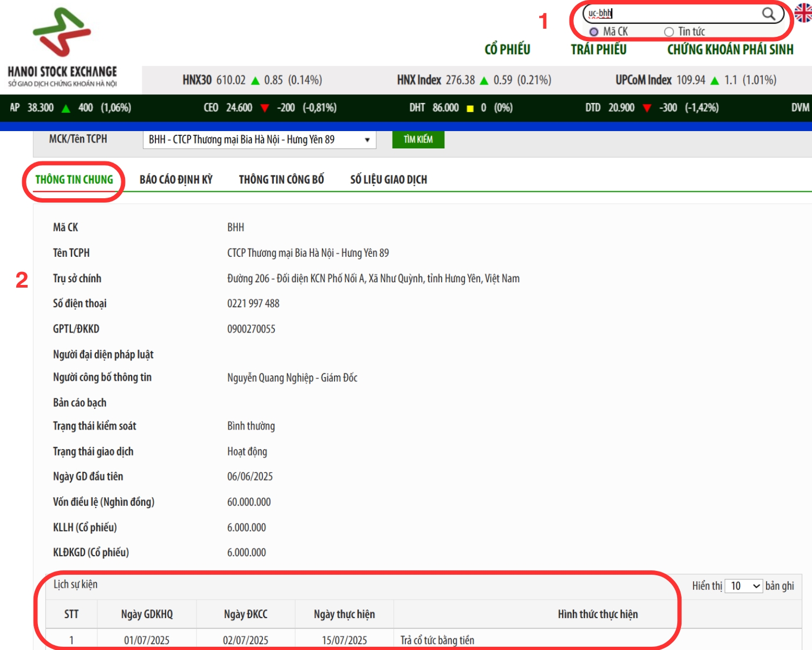
Task: Switch to the Số liệu giao dịch tab
Action: pos(388,180)
